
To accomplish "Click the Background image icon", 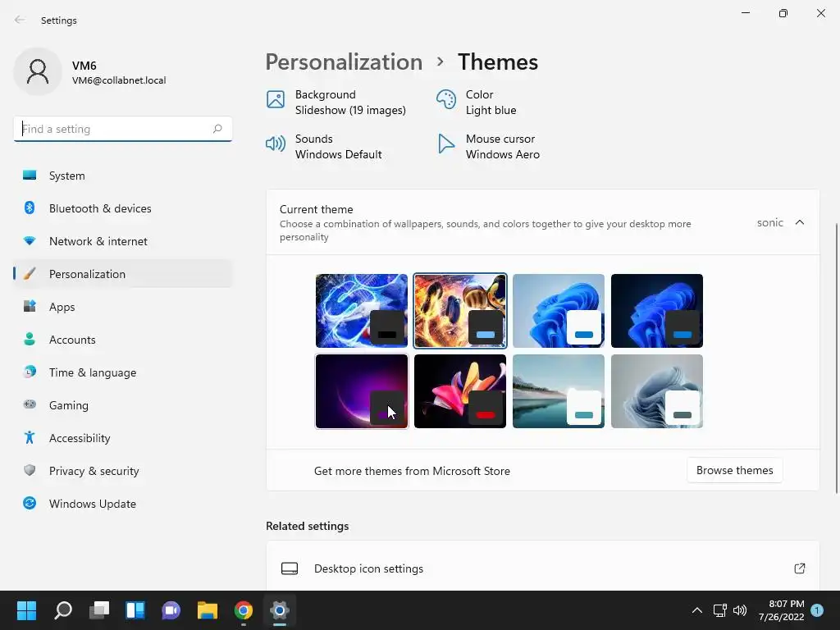I will pos(276,99).
